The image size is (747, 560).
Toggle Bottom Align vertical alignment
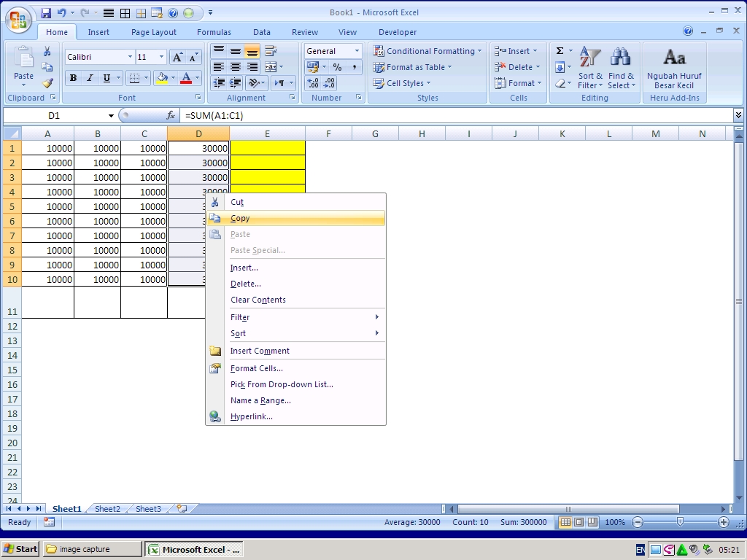click(x=252, y=51)
